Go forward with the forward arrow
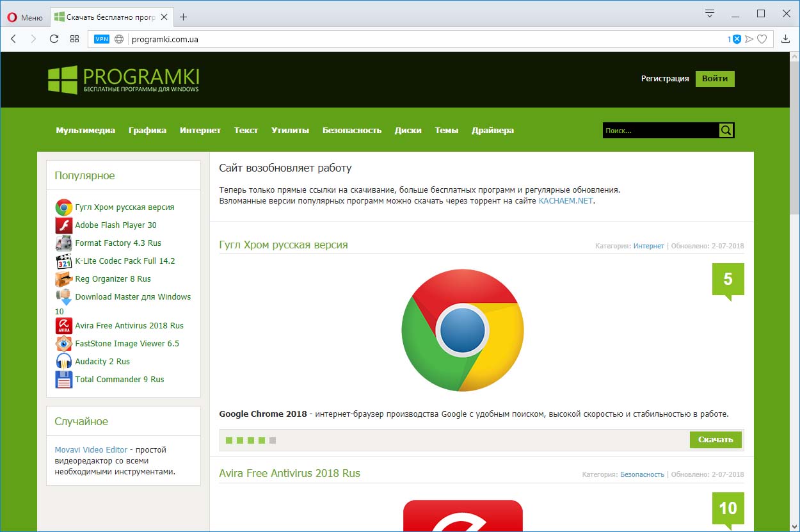 [34, 39]
